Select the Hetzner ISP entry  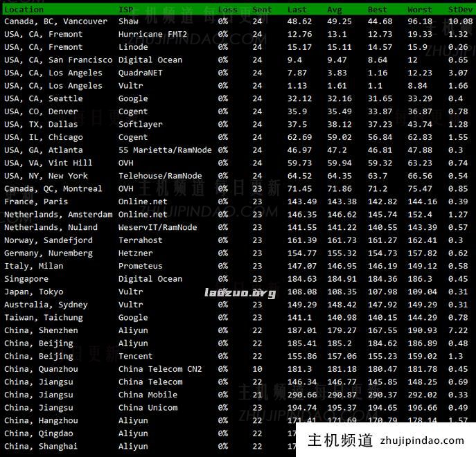coord(136,253)
